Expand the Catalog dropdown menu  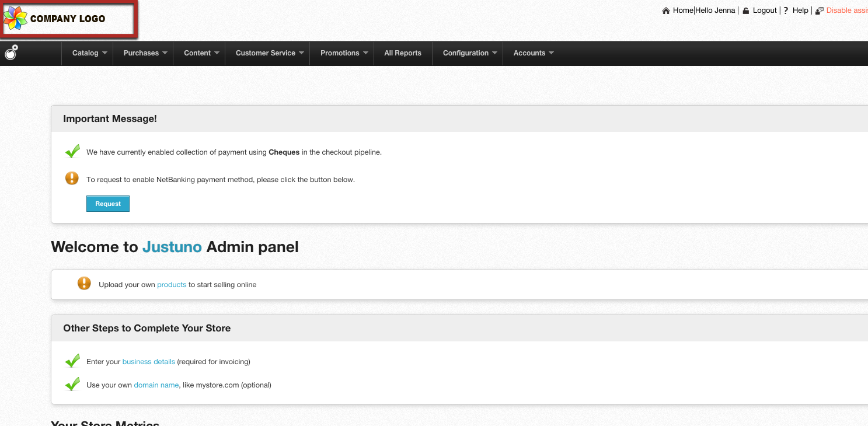89,53
